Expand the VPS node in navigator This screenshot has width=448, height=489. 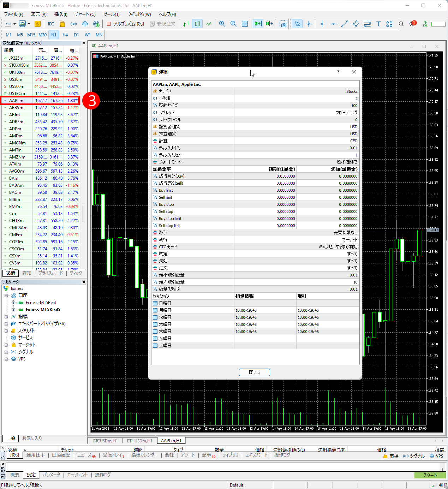(x=6, y=359)
